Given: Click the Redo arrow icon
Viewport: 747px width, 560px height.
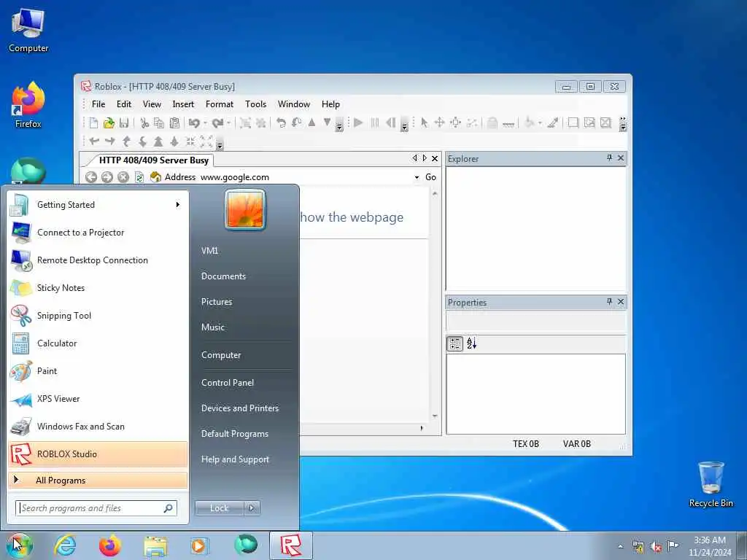Looking at the screenshot, I should [x=217, y=122].
